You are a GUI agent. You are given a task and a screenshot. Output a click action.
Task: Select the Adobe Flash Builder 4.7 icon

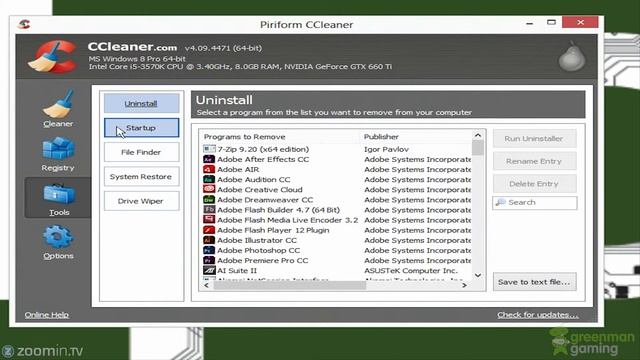[209, 210]
